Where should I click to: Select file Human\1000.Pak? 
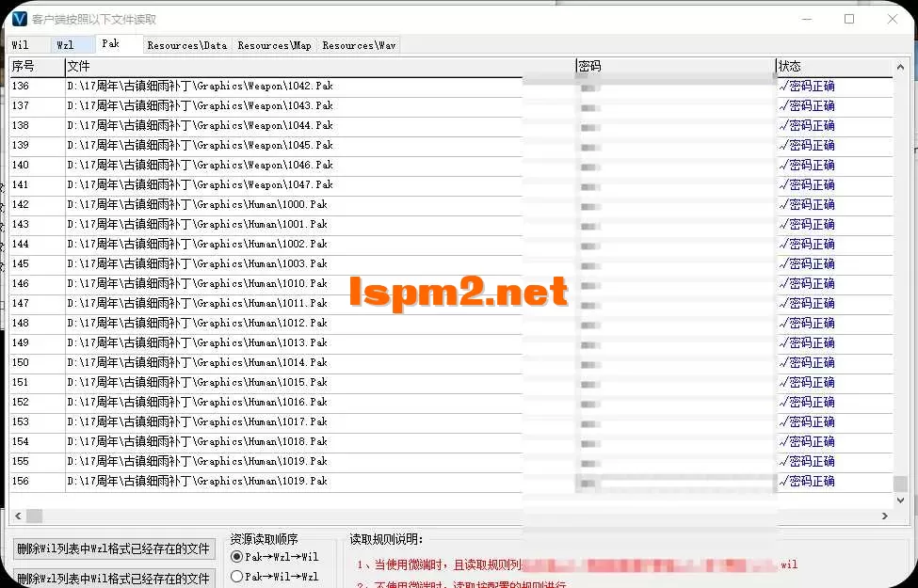coord(198,205)
